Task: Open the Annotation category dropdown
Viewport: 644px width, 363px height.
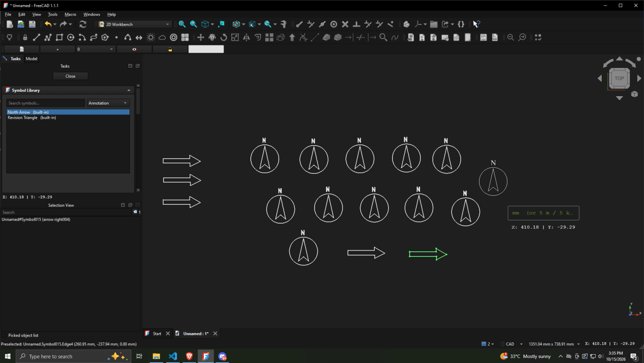Action: (x=108, y=103)
